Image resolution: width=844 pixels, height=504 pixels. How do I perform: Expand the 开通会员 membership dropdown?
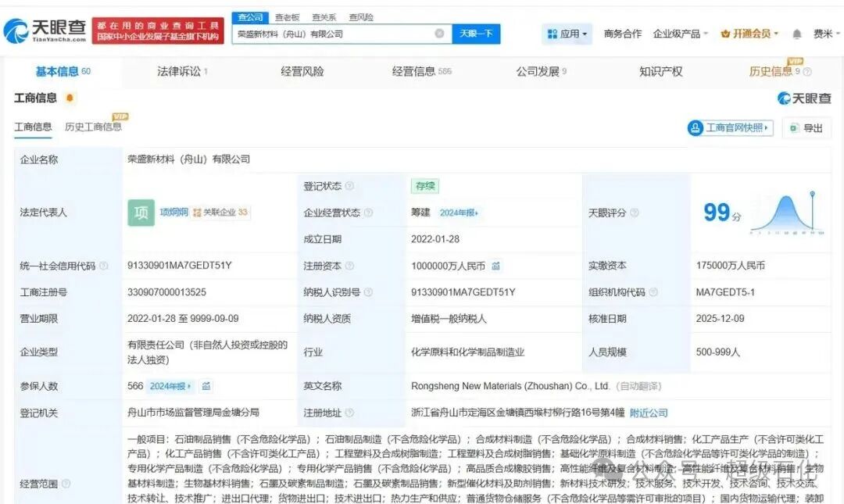[749, 34]
